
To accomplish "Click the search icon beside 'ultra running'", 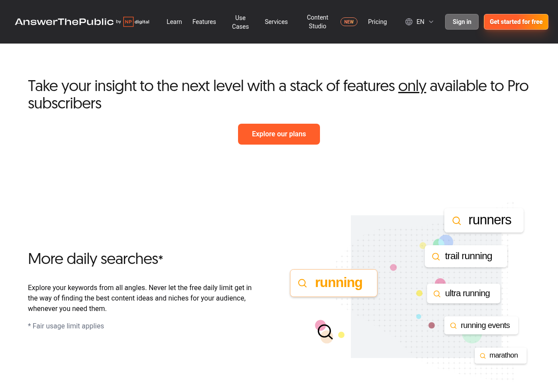I will pos(437,294).
